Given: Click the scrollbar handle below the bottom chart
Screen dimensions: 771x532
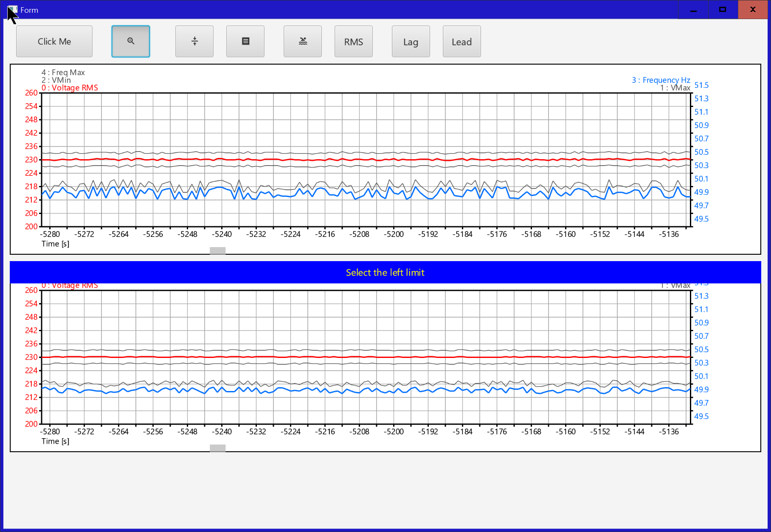Looking at the screenshot, I should click(x=217, y=448).
